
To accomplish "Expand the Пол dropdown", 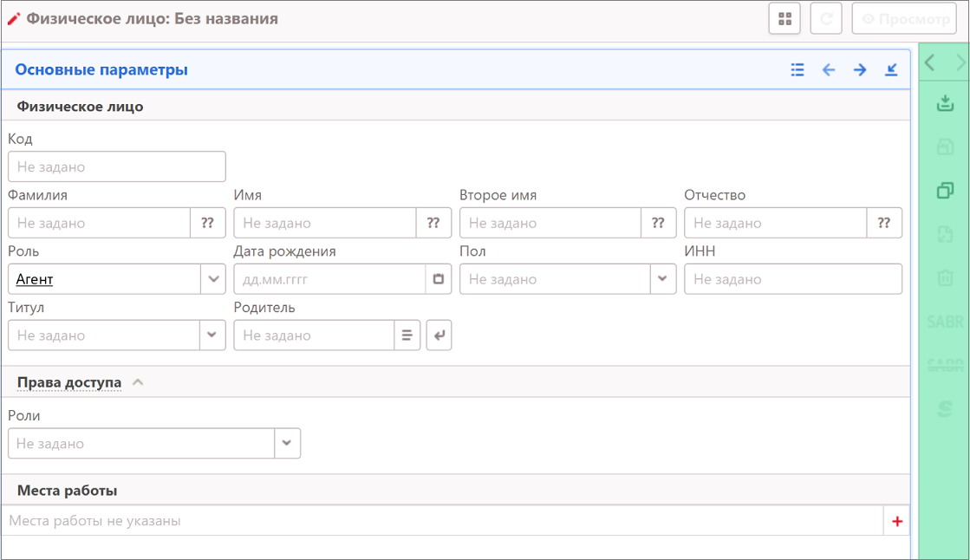I will (x=663, y=279).
